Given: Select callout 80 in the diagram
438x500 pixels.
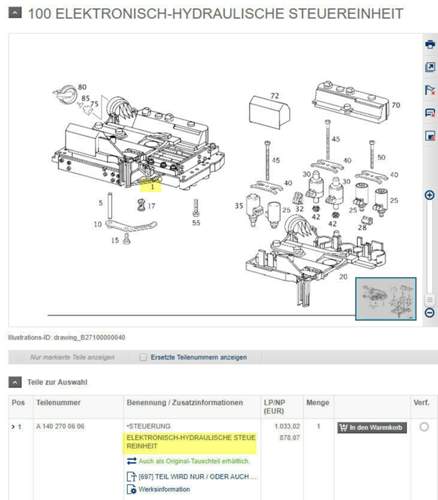Looking at the screenshot, I should point(82,87).
